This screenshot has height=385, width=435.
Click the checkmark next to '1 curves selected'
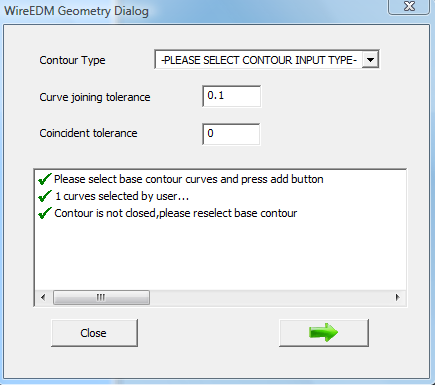pyautogui.click(x=45, y=196)
